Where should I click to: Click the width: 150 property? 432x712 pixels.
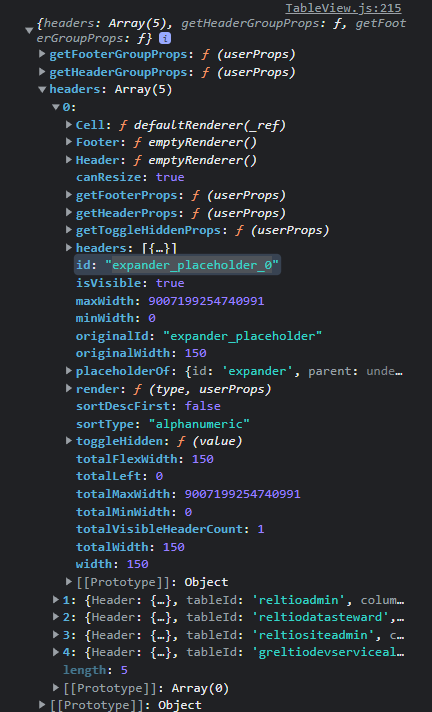pos(112,564)
